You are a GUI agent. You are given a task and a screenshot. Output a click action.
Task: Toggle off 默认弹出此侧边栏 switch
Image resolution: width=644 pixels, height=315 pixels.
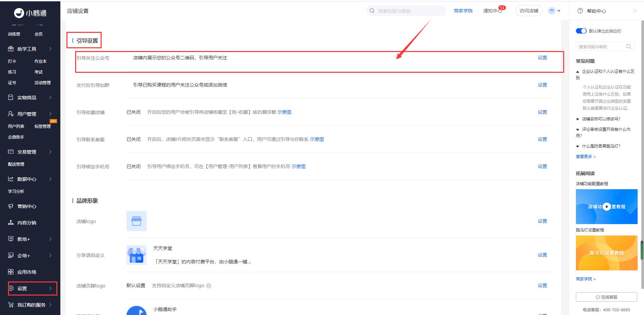pyautogui.click(x=581, y=31)
